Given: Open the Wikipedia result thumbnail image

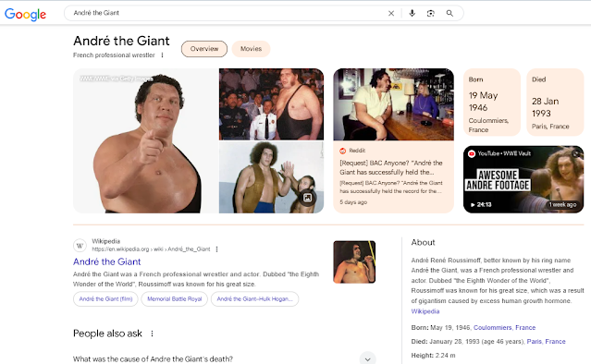Looking at the screenshot, I should coord(354,262).
